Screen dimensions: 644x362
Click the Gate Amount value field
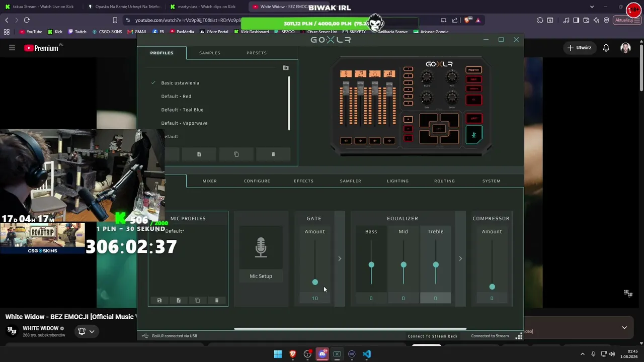[x=315, y=299]
